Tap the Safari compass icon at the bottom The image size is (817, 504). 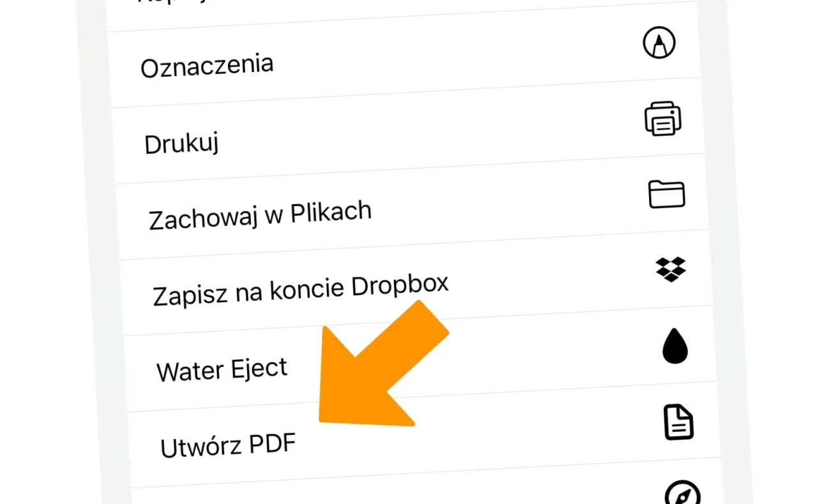[x=684, y=494]
